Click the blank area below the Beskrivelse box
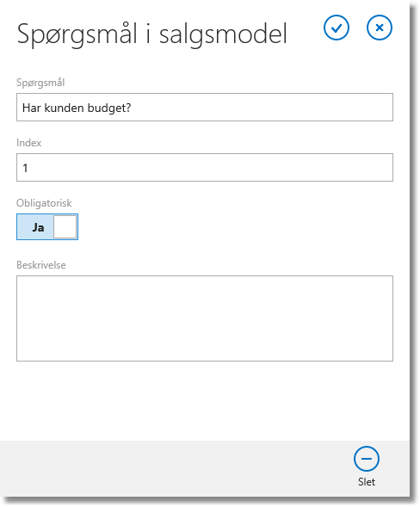 click(205, 401)
